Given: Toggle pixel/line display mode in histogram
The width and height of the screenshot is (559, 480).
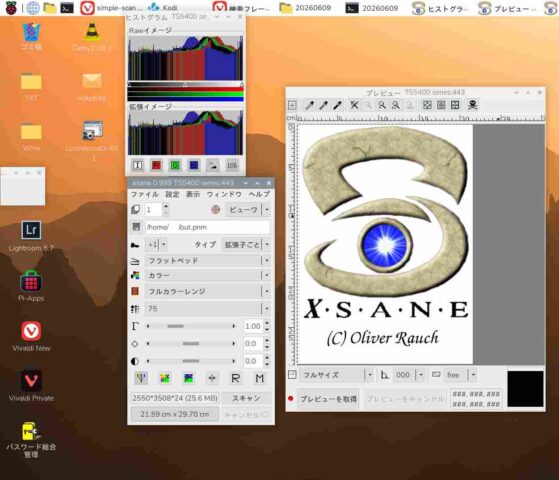Looking at the screenshot, I should coord(213,165).
